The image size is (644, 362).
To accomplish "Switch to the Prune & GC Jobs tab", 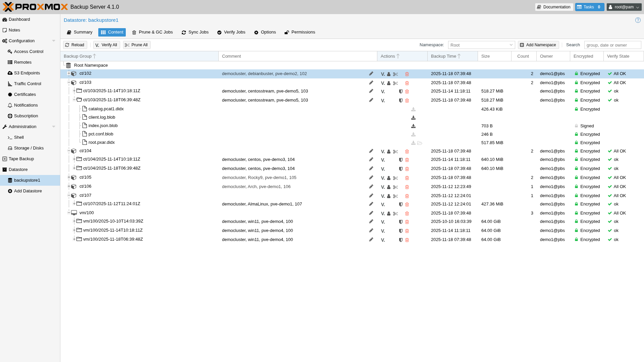I will (x=153, y=32).
